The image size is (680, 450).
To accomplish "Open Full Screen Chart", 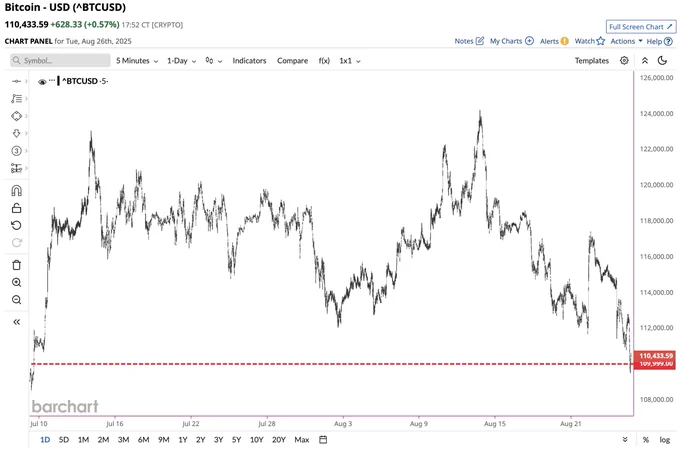I will [641, 27].
